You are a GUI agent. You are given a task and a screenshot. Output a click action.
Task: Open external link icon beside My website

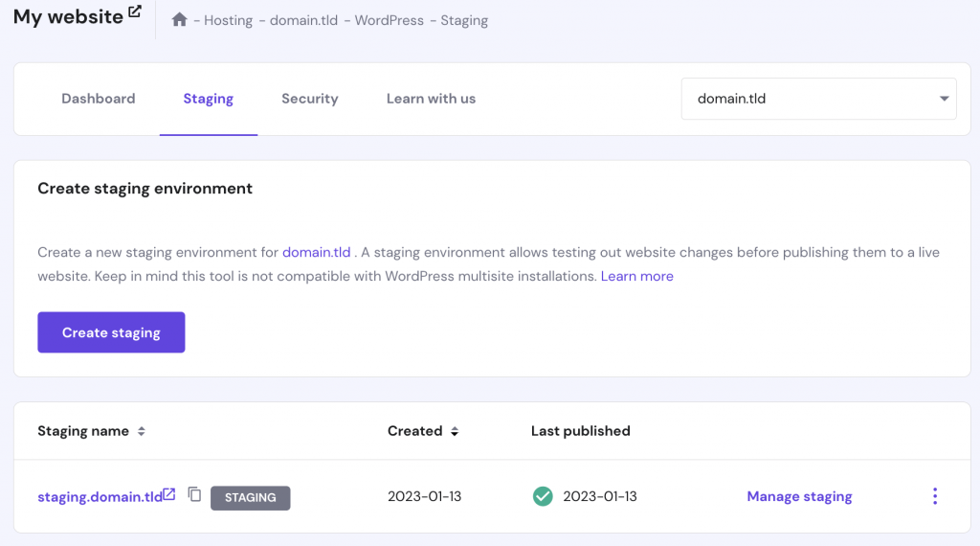tap(135, 12)
